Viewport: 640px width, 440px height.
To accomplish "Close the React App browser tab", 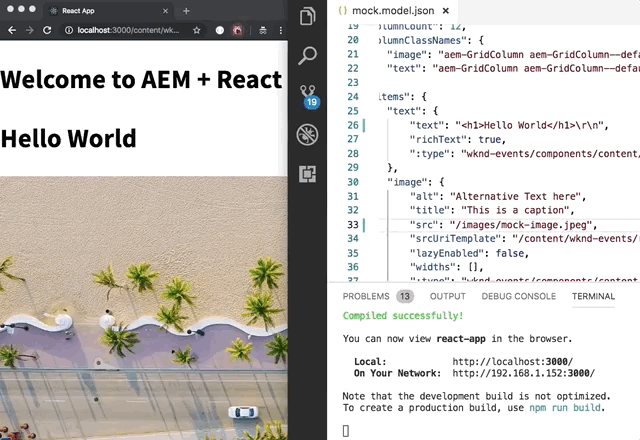I will pos(165,11).
